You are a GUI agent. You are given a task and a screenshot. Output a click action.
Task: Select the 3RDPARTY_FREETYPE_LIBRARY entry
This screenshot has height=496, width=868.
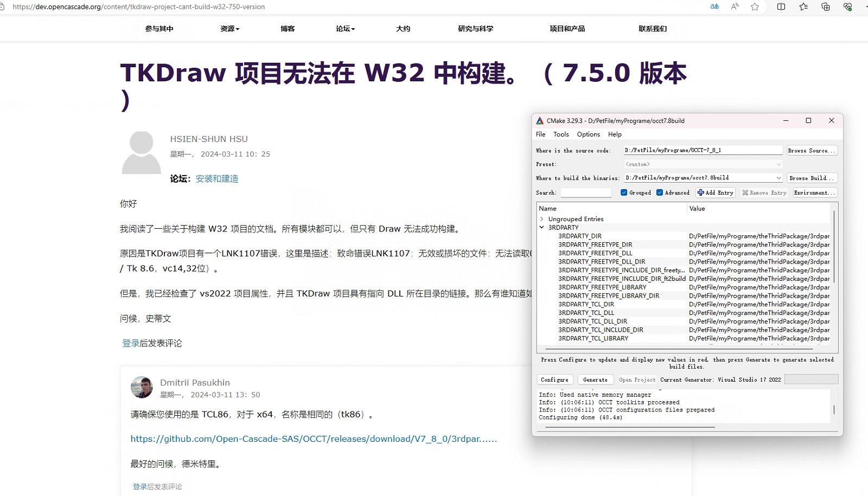602,287
